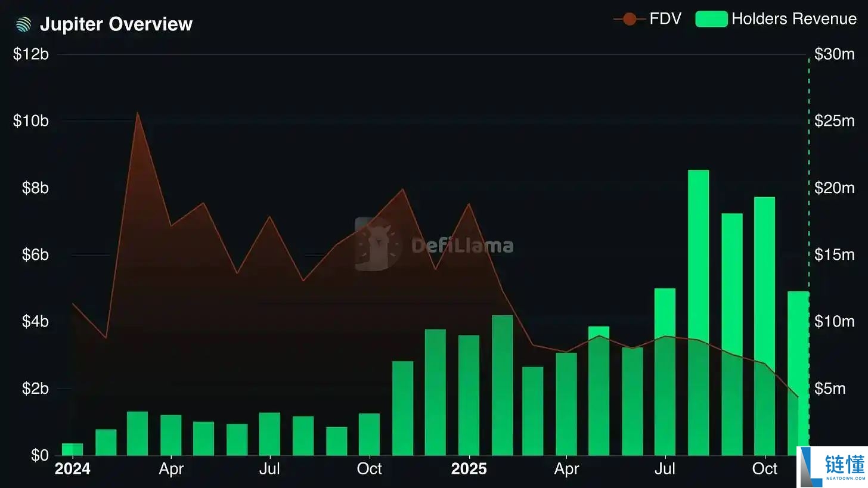Toggle the FDV series legend text
The width and height of the screenshot is (868, 488).
click(x=665, y=19)
